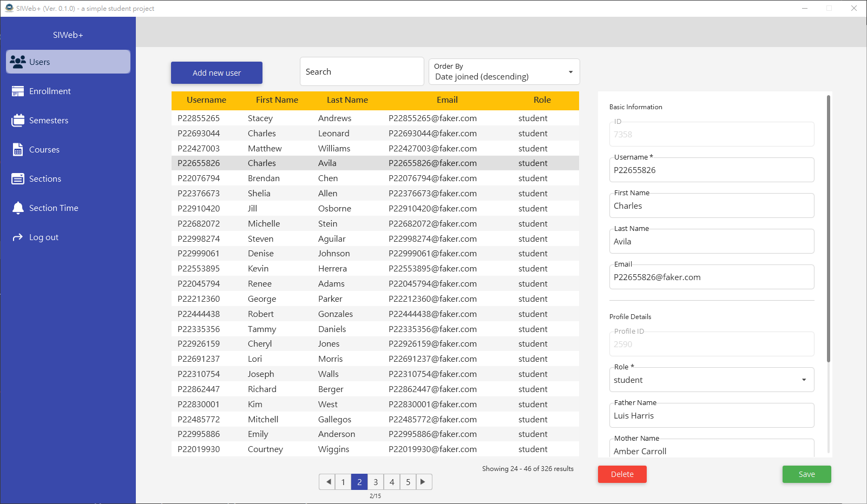Delete the selected user
Image resolution: width=867 pixels, height=504 pixels.
[x=622, y=474]
